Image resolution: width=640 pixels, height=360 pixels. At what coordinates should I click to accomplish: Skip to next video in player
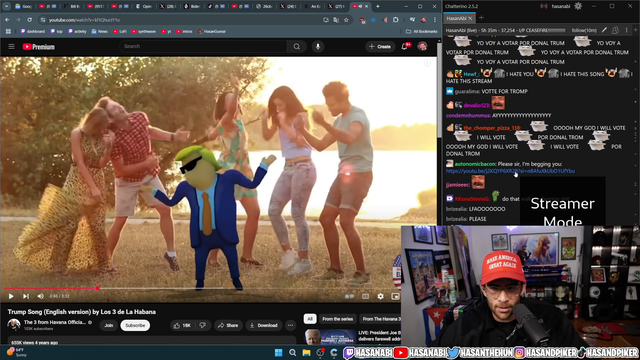coord(26,296)
